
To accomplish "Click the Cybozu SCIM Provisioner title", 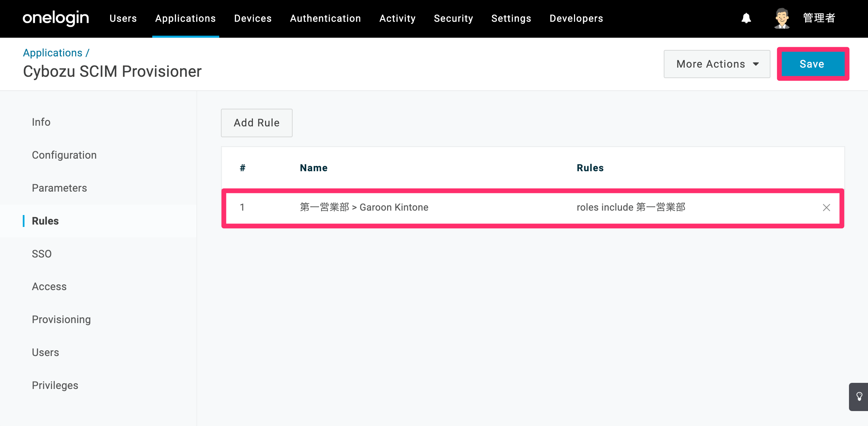I will click(x=112, y=72).
